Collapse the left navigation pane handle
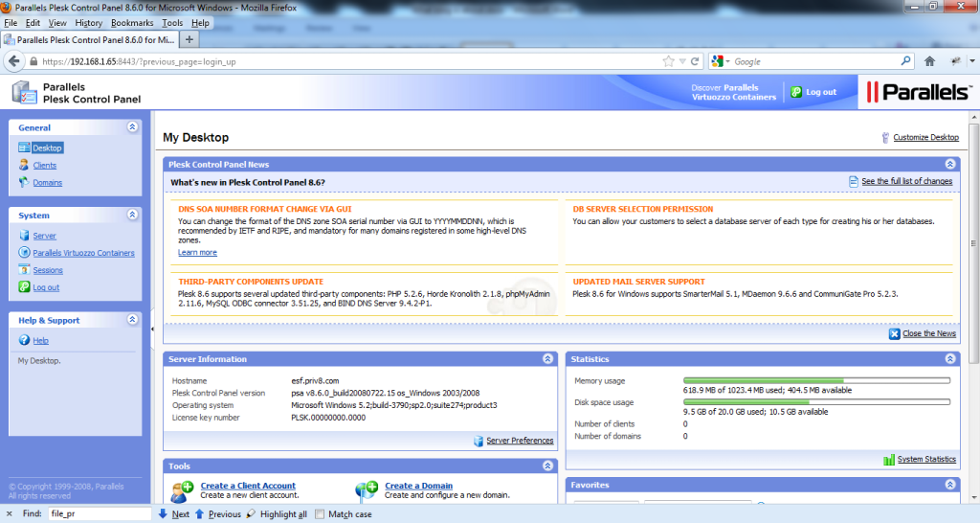 point(152,329)
